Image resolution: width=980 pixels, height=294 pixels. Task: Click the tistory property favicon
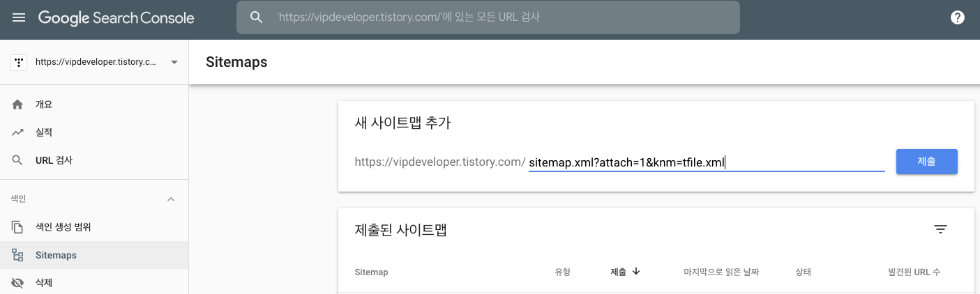coord(18,62)
